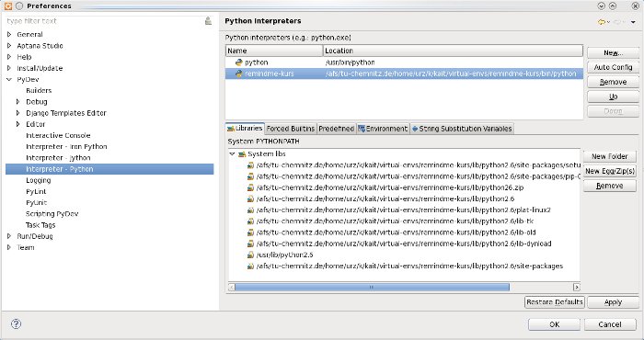
Task: Collapse the PyDev tree node
Action: [x=9, y=79]
